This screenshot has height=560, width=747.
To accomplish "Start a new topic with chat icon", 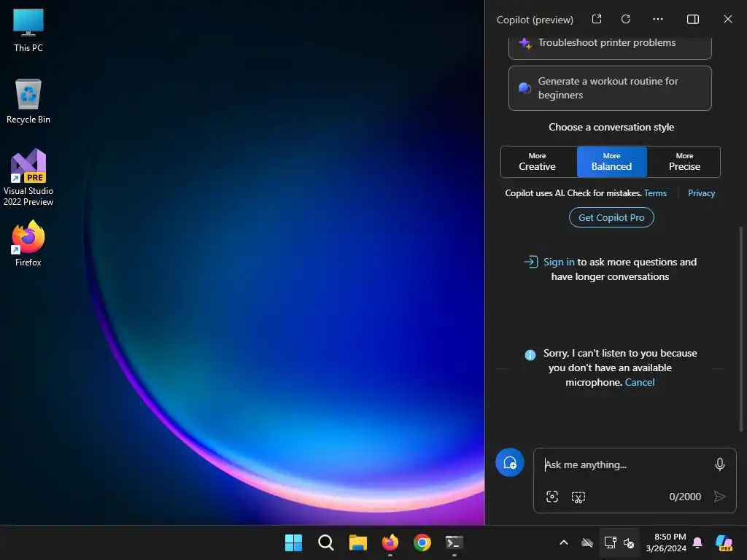I will point(510,462).
